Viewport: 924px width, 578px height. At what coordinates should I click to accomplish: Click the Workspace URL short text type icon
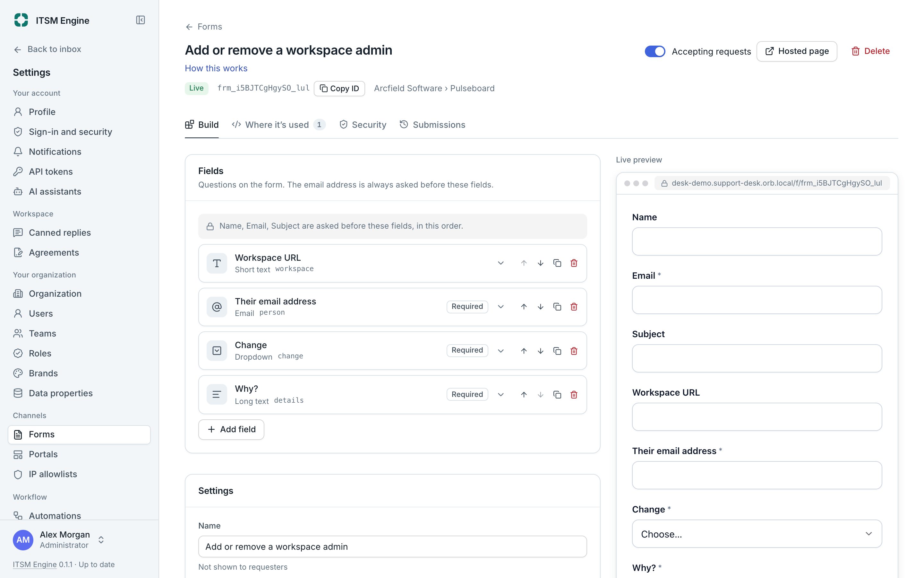pos(217,263)
